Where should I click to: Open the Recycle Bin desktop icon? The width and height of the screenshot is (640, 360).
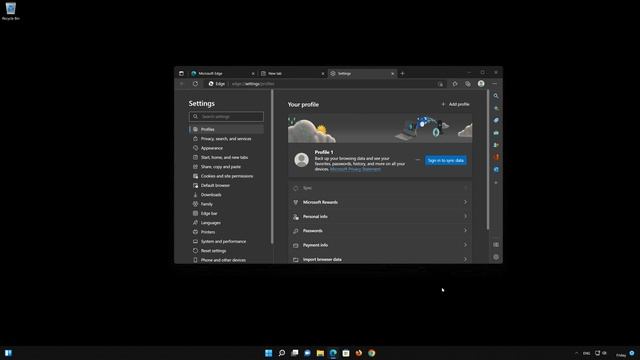point(11,11)
